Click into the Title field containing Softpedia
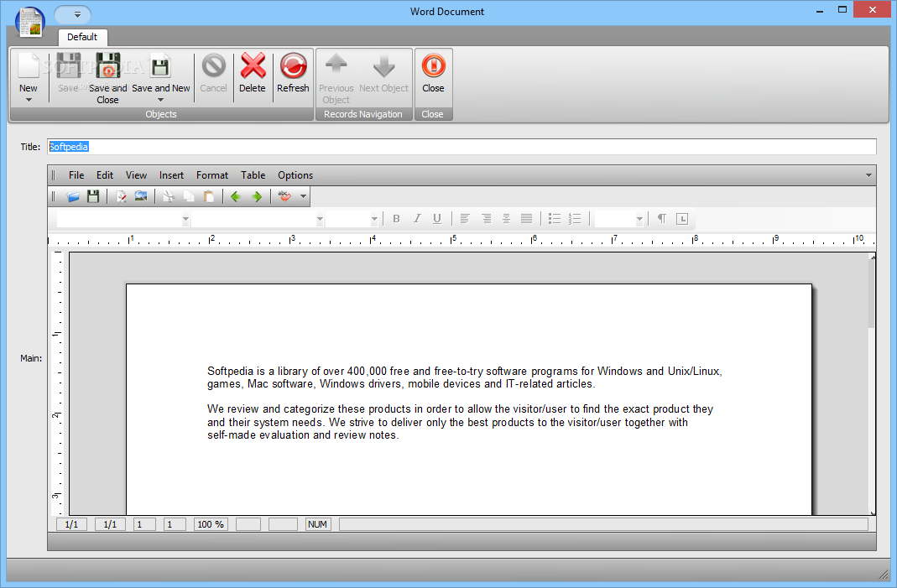Image resolution: width=897 pixels, height=588 pixels. [x=462, y=147]
